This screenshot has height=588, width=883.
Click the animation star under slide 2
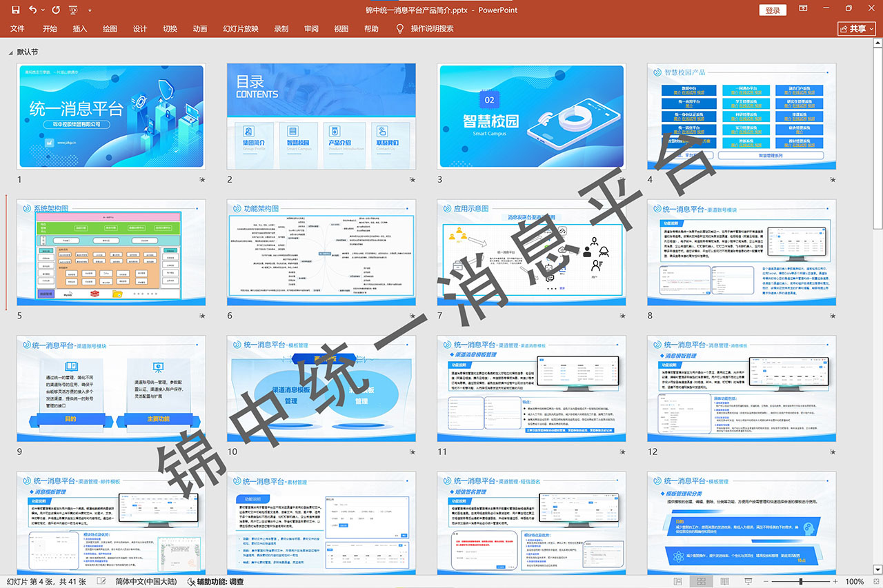(412, 180)
